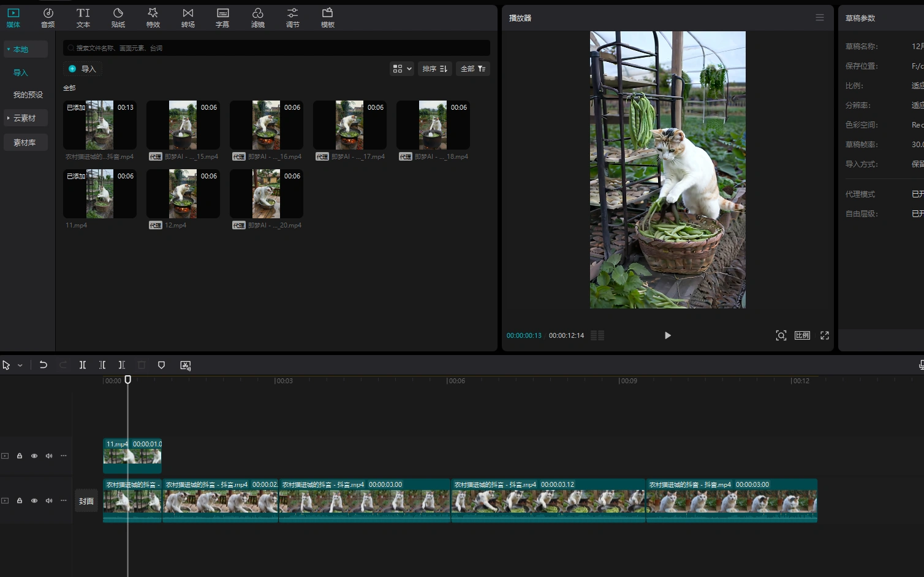Hide the main video track
Screen dimensions: 924x577
[x=34, y=500]
